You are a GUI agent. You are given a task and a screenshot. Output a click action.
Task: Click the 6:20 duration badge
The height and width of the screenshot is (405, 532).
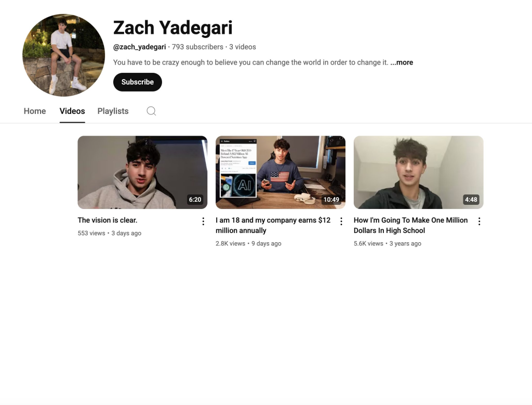coord(195,200)
